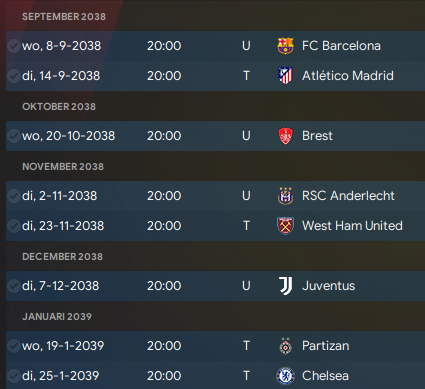Click the FC Barcelona club crest
The height and width of the screenshot is (389, 425).
(x=285, y=46)
